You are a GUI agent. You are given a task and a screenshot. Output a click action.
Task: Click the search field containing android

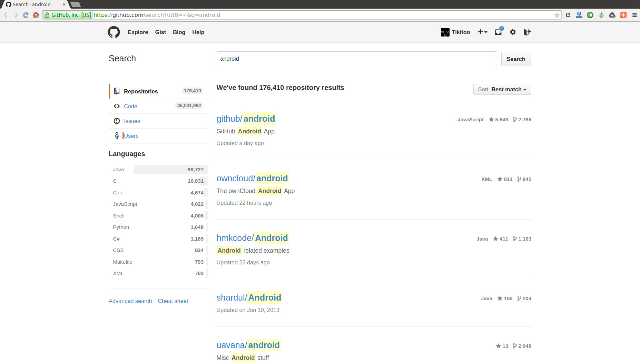coord(357,59)
